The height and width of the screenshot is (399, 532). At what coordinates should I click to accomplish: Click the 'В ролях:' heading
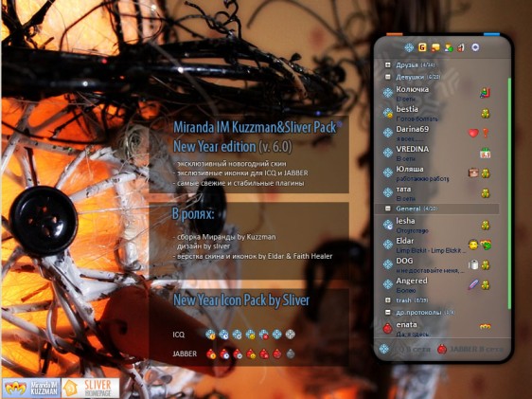[x=193, y=214]
